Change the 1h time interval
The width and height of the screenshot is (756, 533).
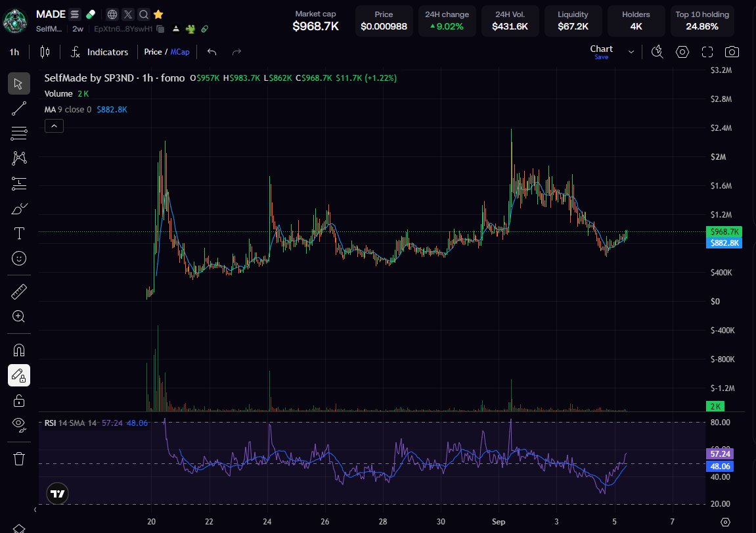click(x=14, y=52)
